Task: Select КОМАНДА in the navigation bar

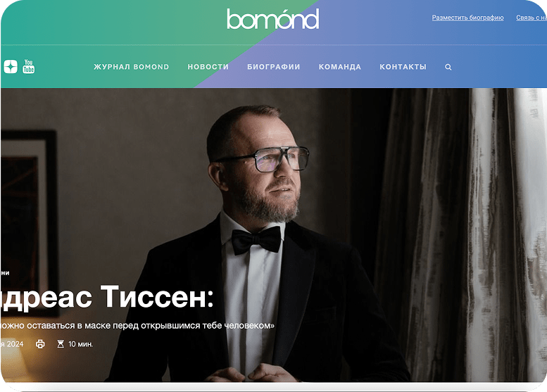Action: point(340,67)
